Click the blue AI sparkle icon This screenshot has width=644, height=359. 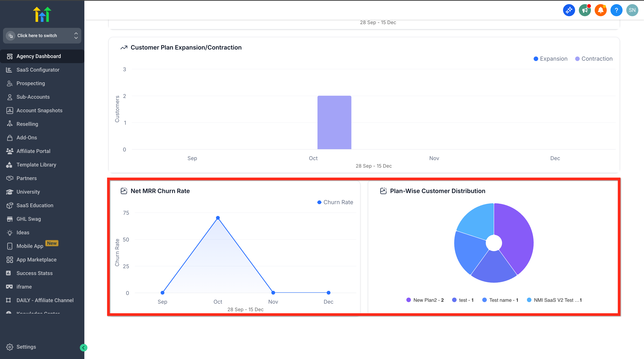coord(569,10)
